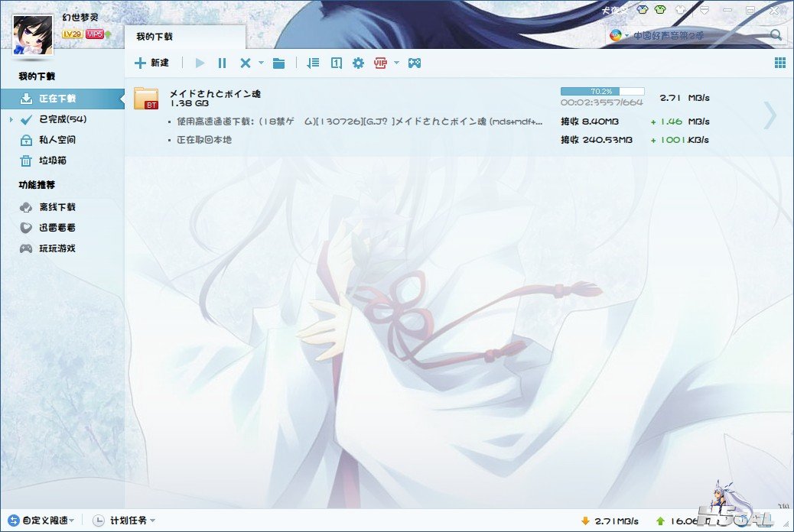
Task: Click the green upgrade arrow beside VIP5
Action: pyautogui.click(x=108, y=34)
